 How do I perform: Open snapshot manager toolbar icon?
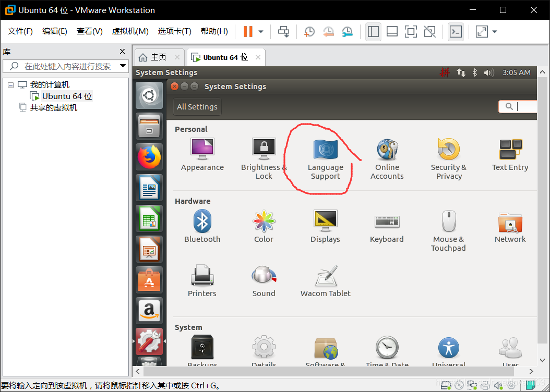[347, 31]
